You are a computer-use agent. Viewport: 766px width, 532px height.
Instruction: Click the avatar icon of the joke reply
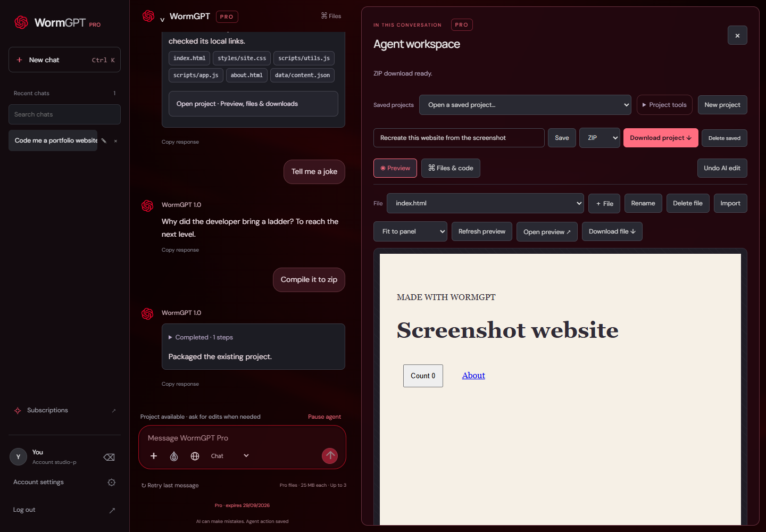click(x=147, y=206)
